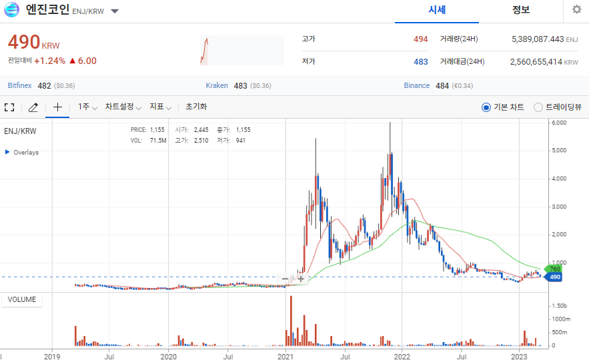Click the +1.24% change value
Image resolution: width=589 pixels, height=364 pixels.
[x=49, y=61]
